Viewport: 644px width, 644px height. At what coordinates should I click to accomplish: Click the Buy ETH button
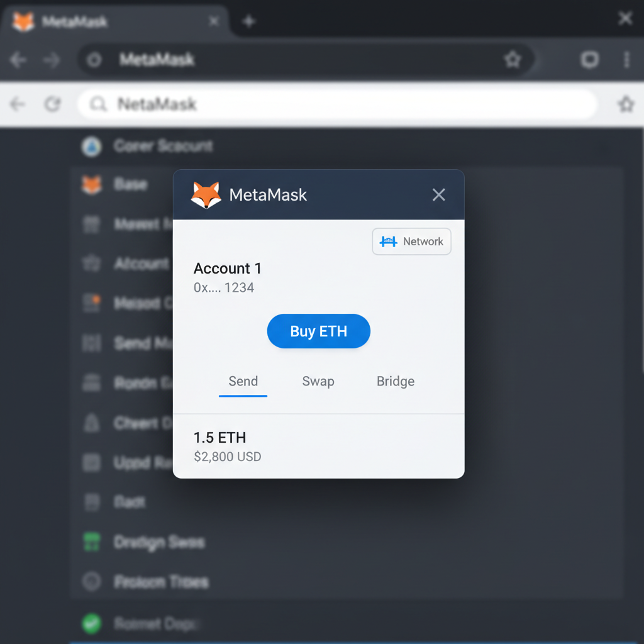[x=318, y=331]
